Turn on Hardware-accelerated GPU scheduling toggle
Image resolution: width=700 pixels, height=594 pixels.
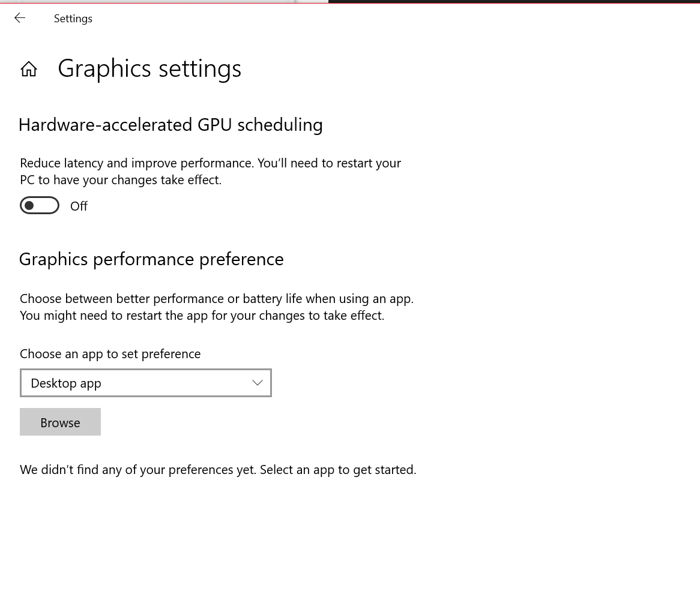tap(40, 206)
